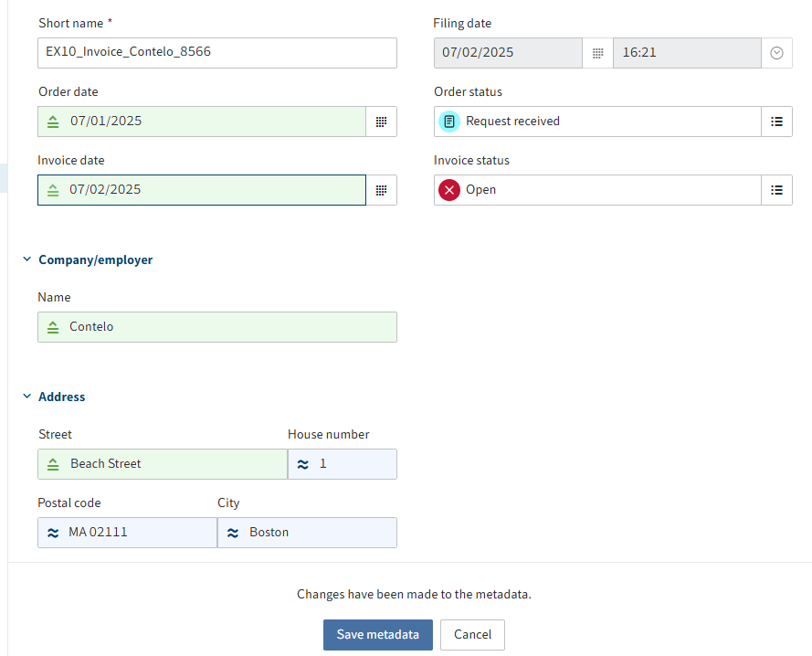The image size is (812, 656).
Task: Click the Request received status icon
Action: coord(449,122)
